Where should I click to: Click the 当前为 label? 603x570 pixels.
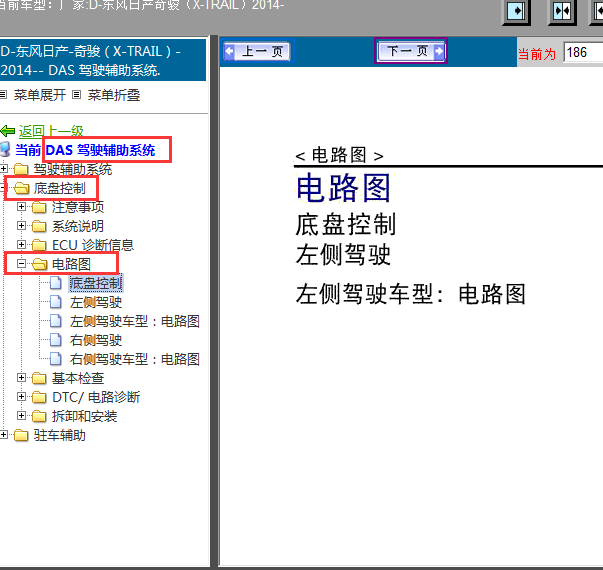537,54
